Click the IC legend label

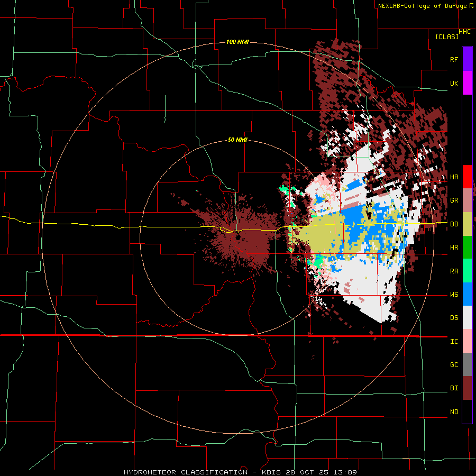(454, 342)
